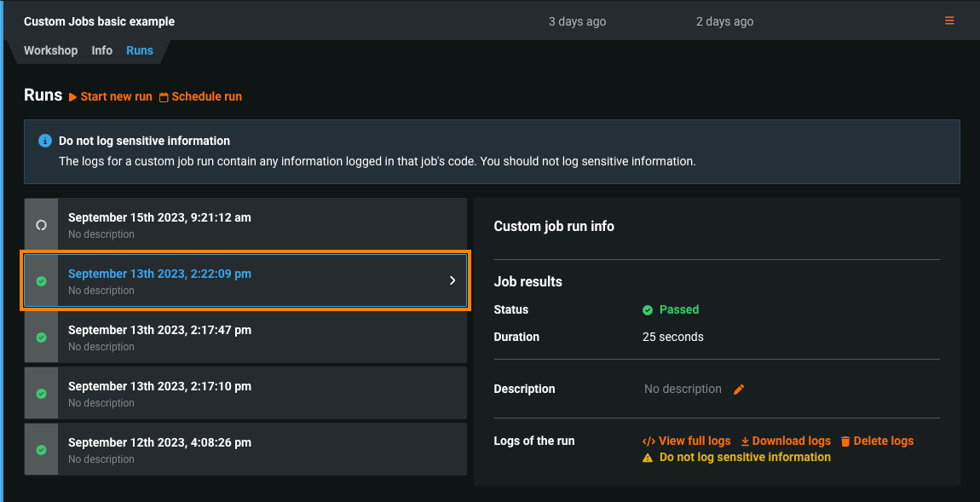Delete logs of the run
The width and height of the screenshot is (980, 502).
coord(877,441)
